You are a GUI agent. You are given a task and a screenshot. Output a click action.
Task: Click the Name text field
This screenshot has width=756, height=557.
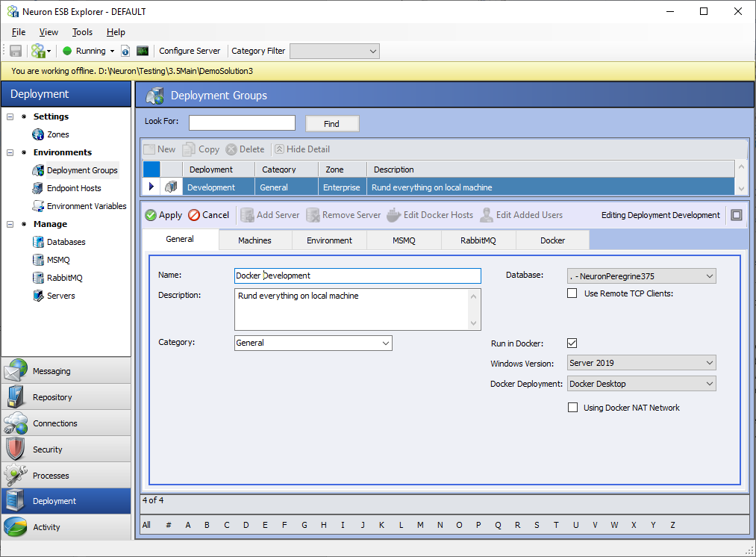[x=357, y=276]
